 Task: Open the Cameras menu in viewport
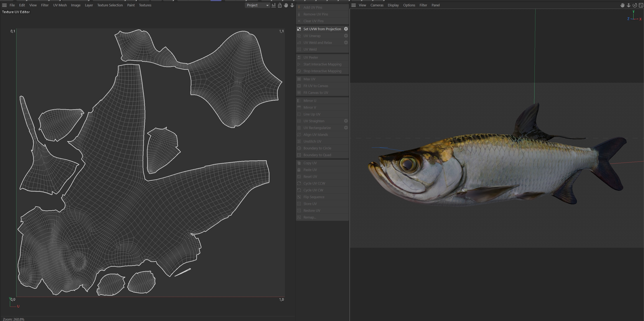click(377, 5)
